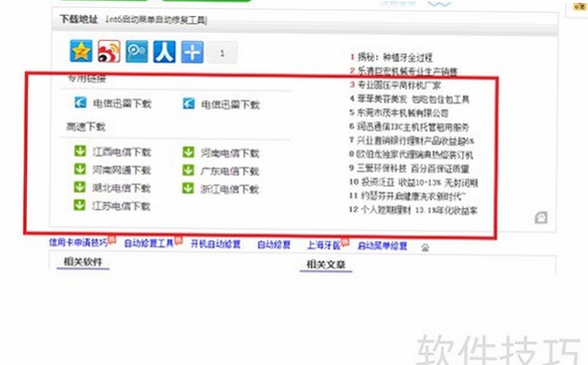Click the blue Renren share icon
The width and height of the screenshot is (588, 365).
164,52
